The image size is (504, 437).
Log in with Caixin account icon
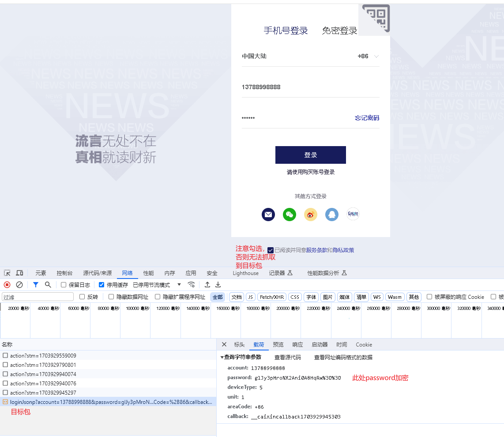[353, 214]
